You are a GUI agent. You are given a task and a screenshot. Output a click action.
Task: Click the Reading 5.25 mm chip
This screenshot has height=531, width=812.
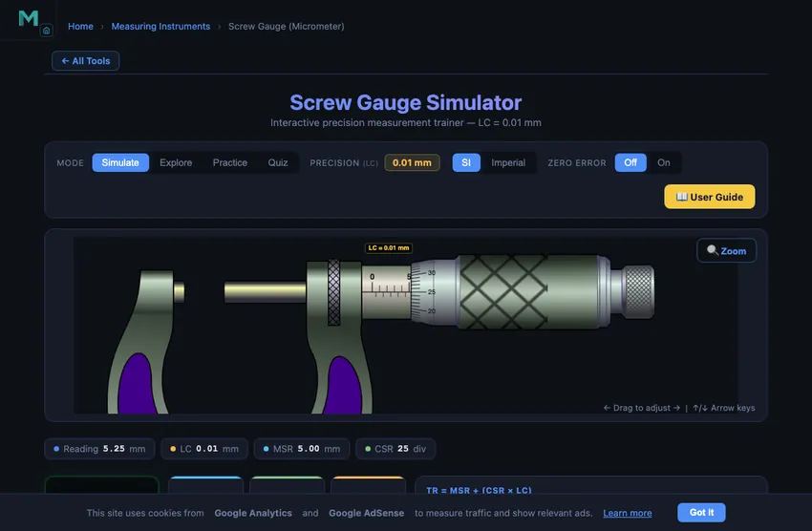99,449
